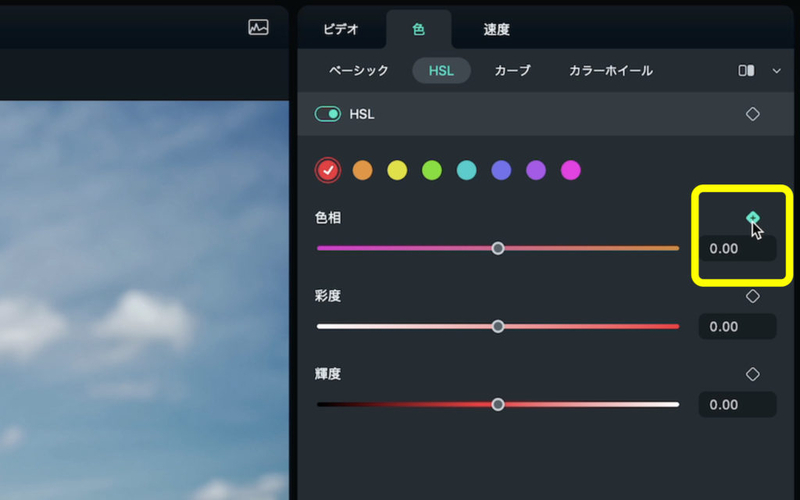Viewport: 800px width, 500px height.
Task: Click the side-by-side compare view icon
Action: [x=746, y=70]
